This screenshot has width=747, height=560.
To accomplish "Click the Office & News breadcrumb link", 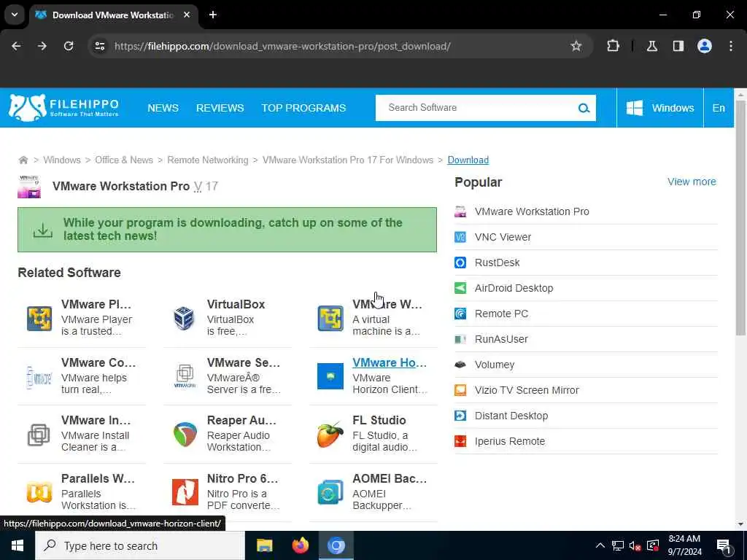I will click(x=124, y=160).
